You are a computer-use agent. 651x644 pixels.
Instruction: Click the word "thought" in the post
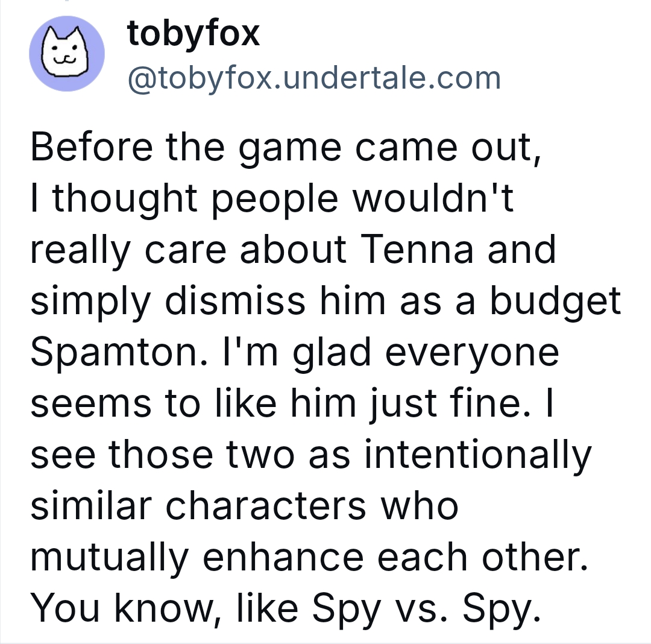[x=125, y=200]
